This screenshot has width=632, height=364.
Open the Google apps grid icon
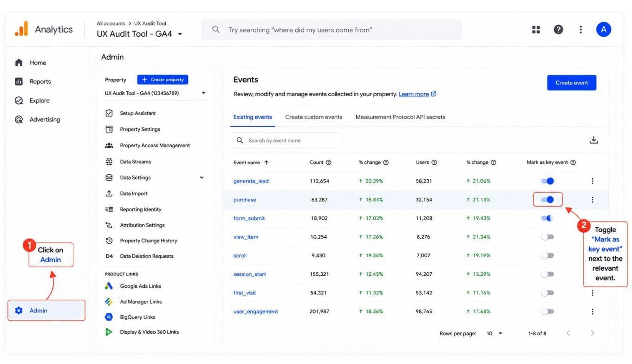(536, 30)
